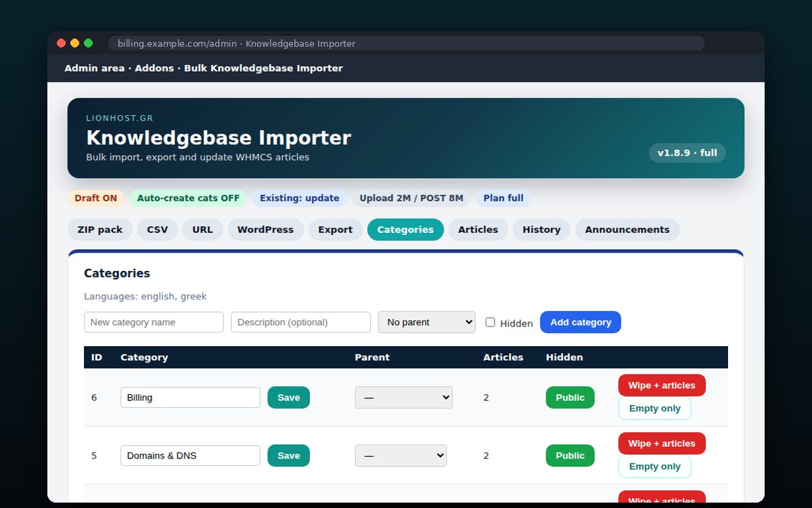Viewport: 812px width, 508px height.
Task: Save the Domains & DNS category name
Action: click(289, 456)
